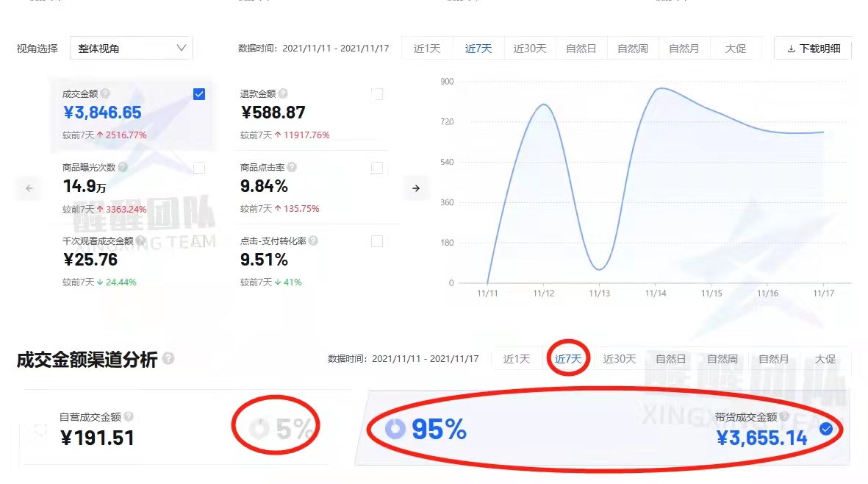Select the 自然月 tab in the top date bar
The height and width of the screenshot is (484, 868).
[684, 48]
